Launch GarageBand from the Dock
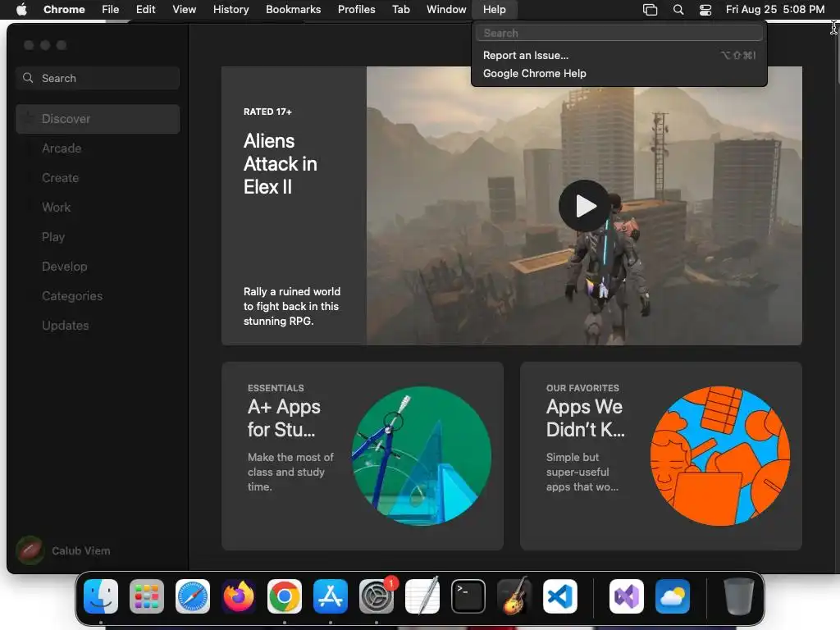 point(514,596)
